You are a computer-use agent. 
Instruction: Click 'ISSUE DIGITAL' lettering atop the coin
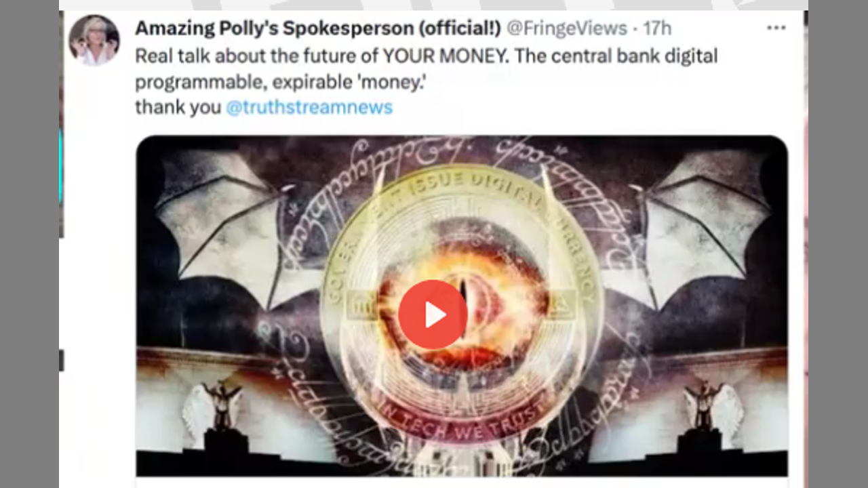pyautogui.click(x=461, y=183)
